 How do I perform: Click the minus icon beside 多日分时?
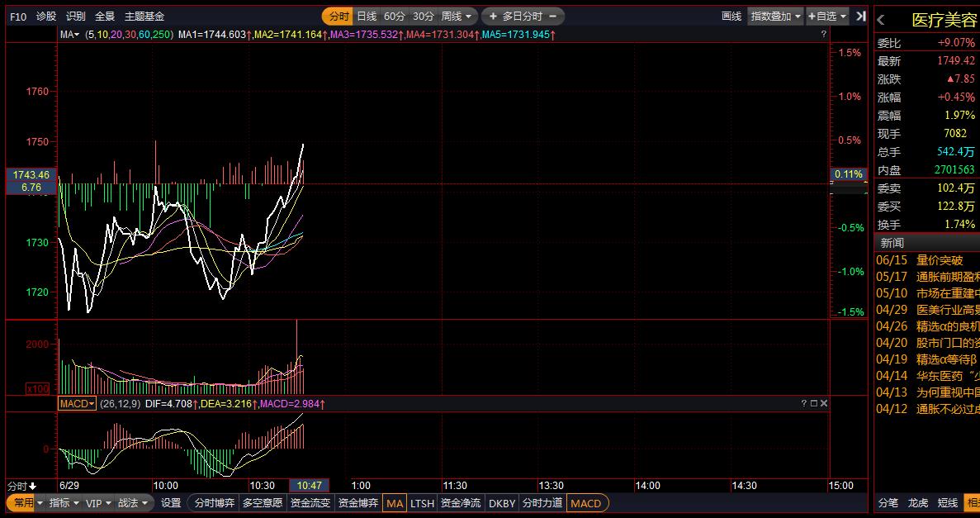coord(552,16)
